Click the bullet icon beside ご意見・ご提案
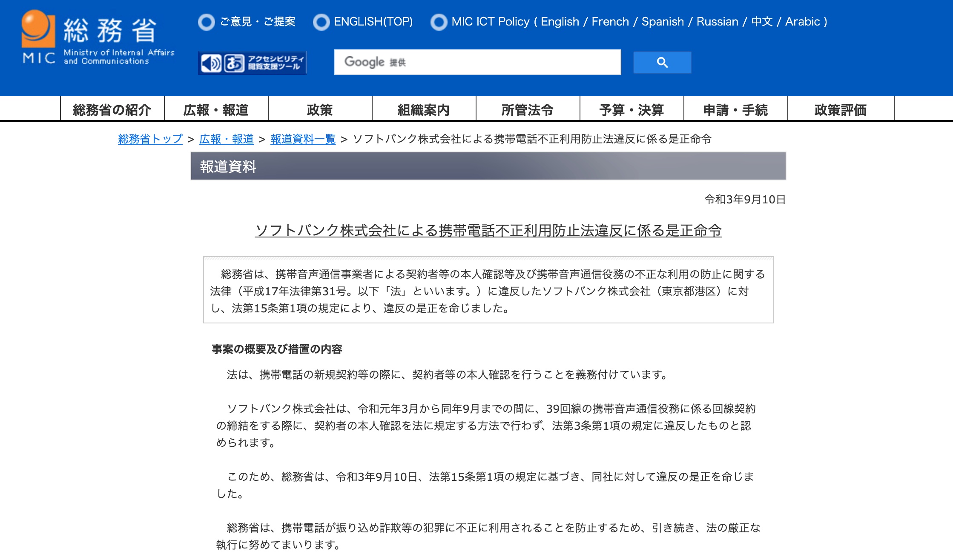 [x=207, y=22]
